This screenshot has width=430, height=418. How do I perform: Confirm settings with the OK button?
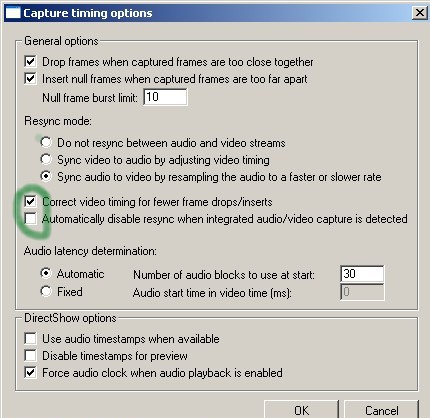tap(302, 410)
